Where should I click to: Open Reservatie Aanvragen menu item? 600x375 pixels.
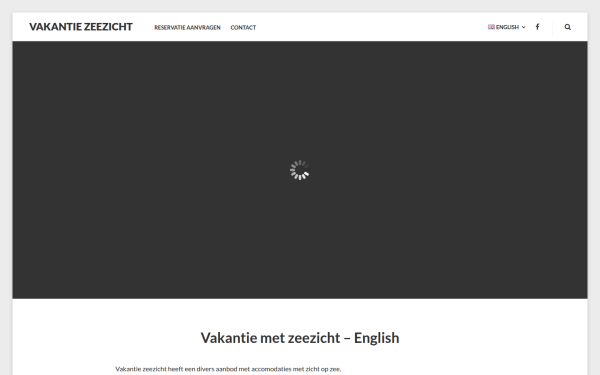click(187, 28)
